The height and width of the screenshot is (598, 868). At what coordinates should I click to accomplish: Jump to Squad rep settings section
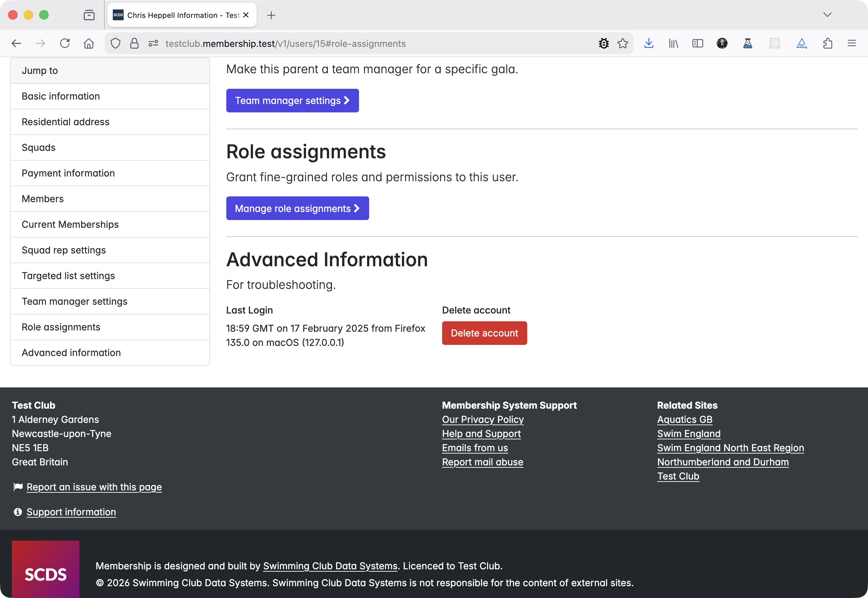coord(64,250)
